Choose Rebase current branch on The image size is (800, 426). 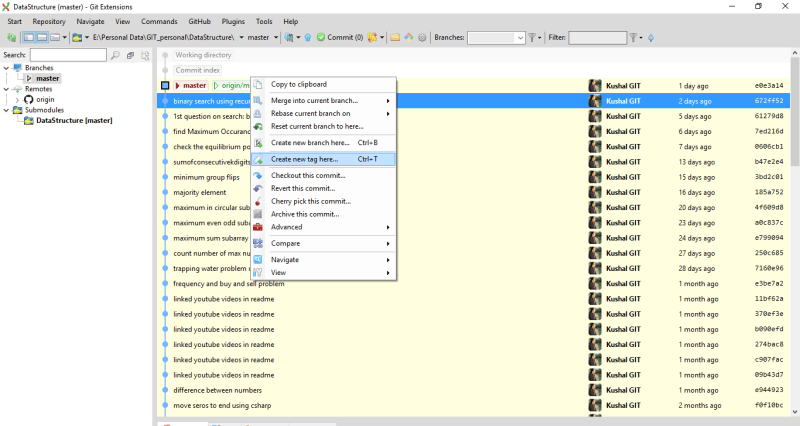point(323,113)
